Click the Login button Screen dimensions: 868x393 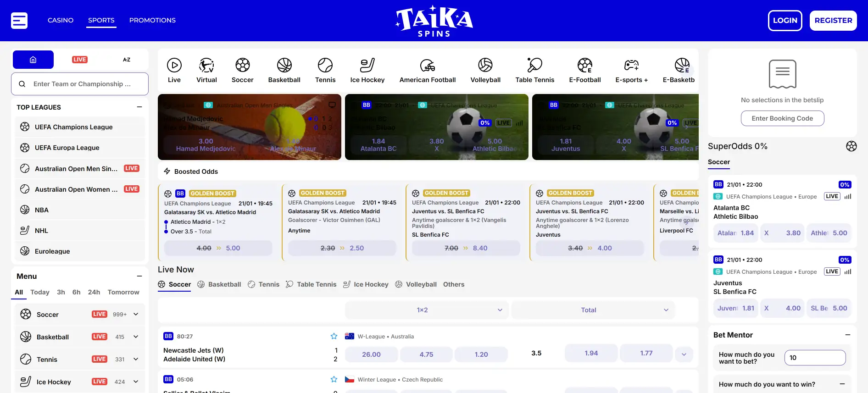[785, 21]
